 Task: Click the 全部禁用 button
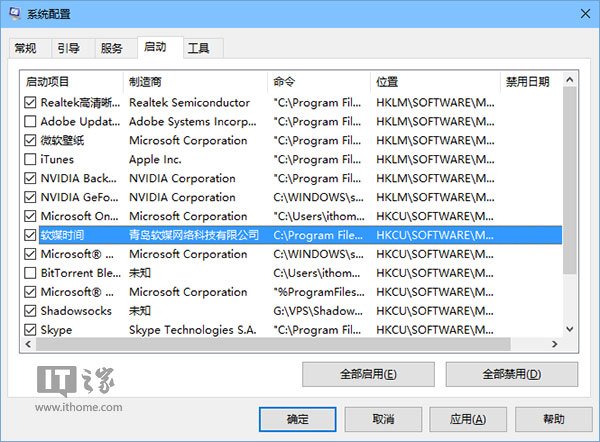click(x=511, y=374)
